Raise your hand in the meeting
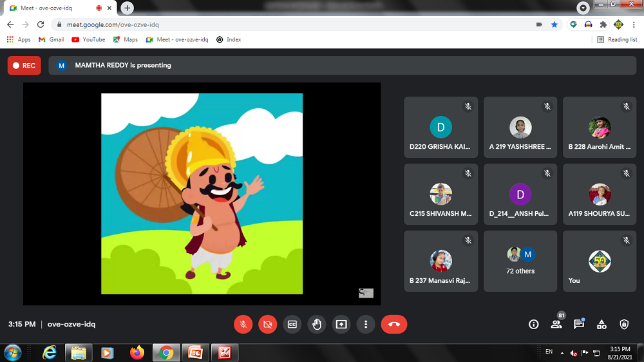Screen dimensions: 644x362 point(316,325)
